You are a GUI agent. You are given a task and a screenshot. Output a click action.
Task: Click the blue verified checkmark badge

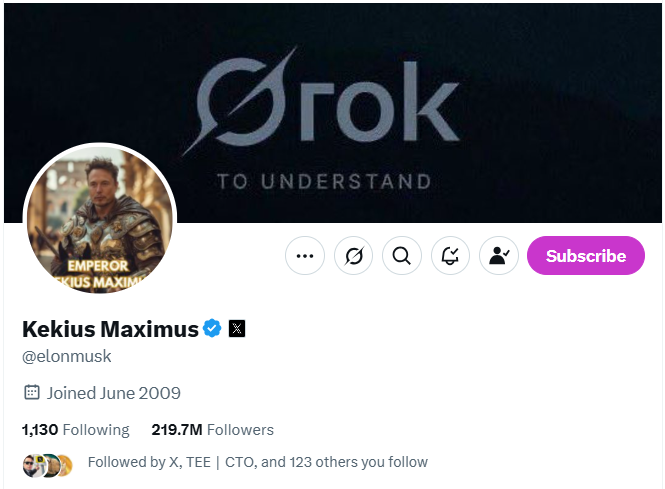click(212, 328)
